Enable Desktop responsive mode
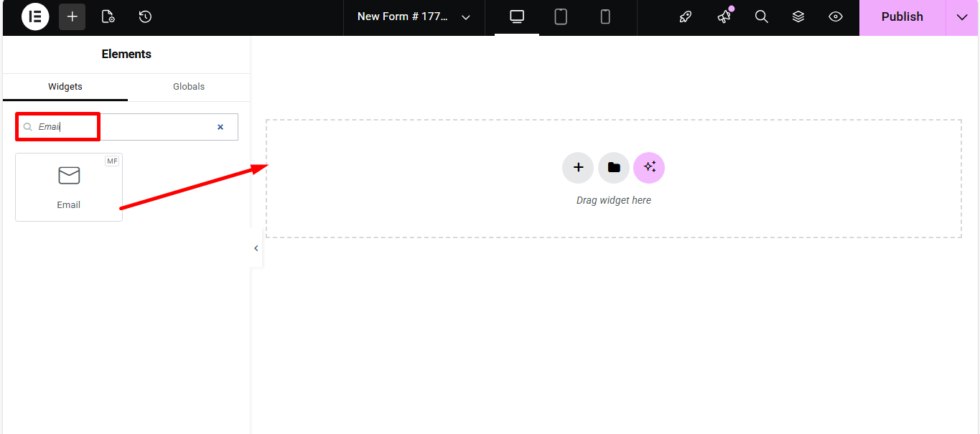980x434 pixels. tap(516, 16)
